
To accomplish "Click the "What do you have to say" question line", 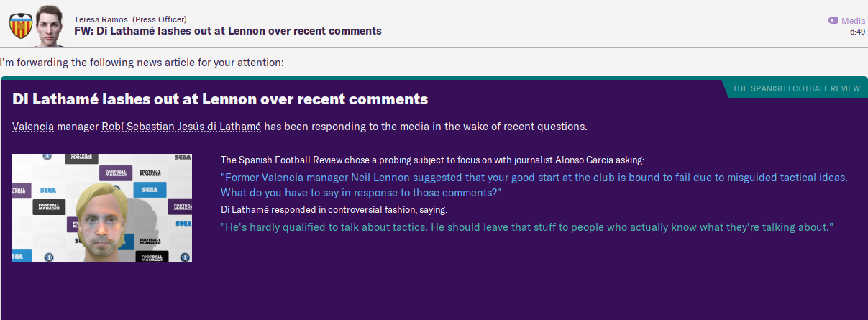I will coord(361,193).
